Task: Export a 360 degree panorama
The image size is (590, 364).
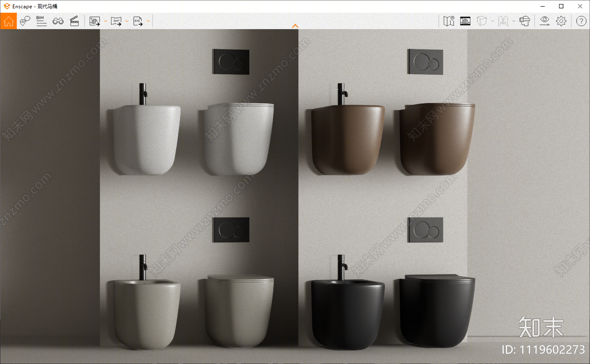Action: 116,21
